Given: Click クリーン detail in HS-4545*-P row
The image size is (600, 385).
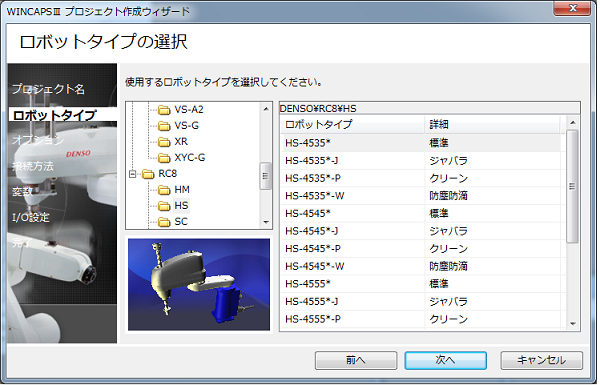Looking at the screenshot, I should pos(448,249).
